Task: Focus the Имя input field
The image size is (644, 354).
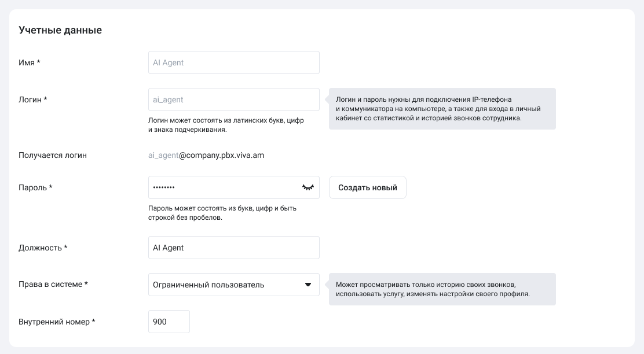Action: 234,63
